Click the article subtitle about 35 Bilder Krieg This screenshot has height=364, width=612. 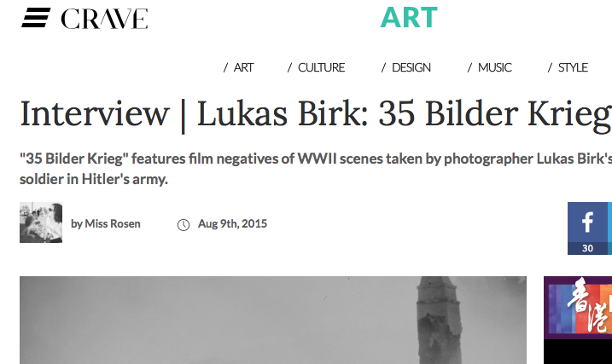pos(316,169)
